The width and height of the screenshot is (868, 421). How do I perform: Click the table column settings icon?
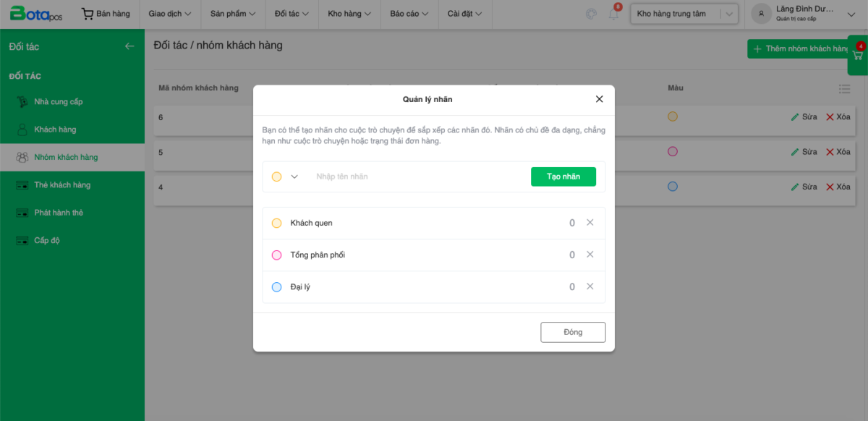tap(844, 88)
